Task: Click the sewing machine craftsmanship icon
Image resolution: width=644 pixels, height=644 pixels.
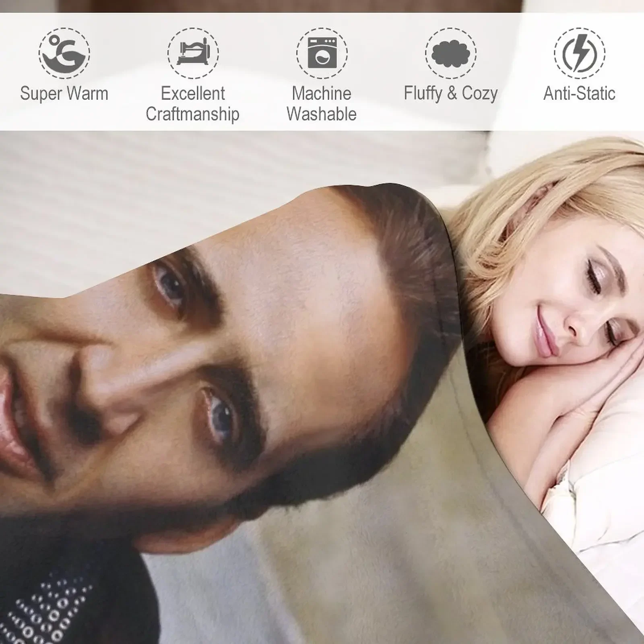Action: coord(193,53)
